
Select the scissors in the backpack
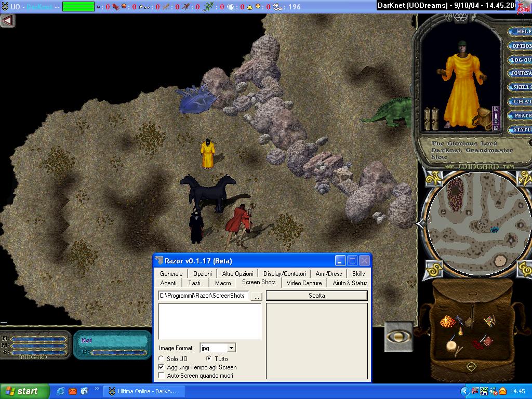pyautogui.click(x=460, y=320)
